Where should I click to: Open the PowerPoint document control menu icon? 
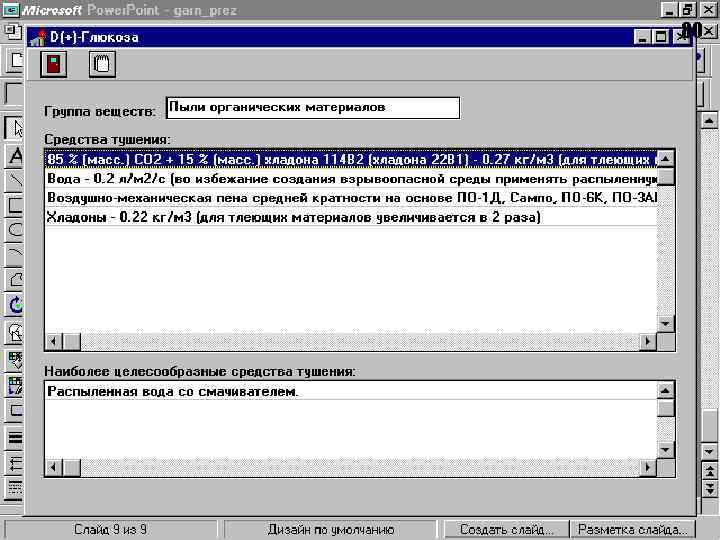13,32
